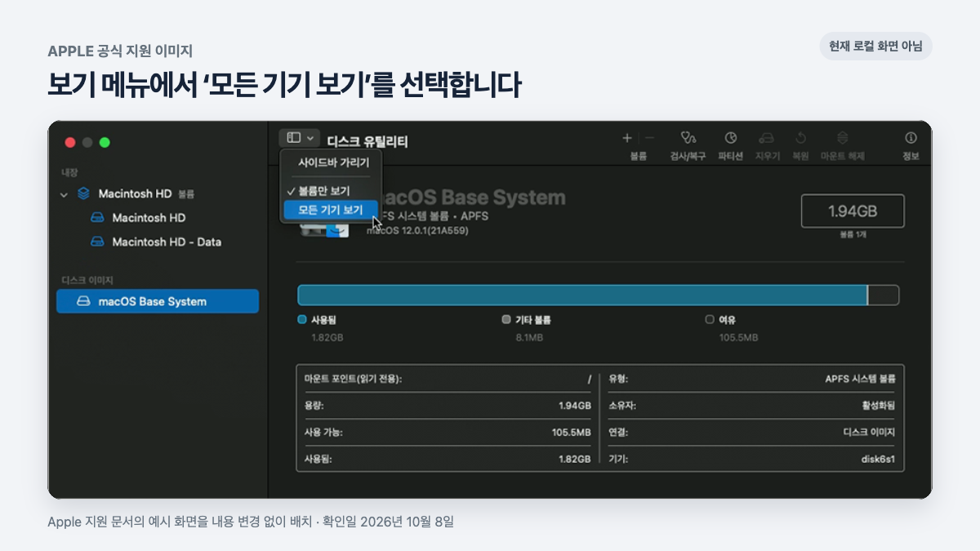The height and width of the screenshot is (551, 980).
Task: Click the 복원 restore icon
Action: (800, 138)
